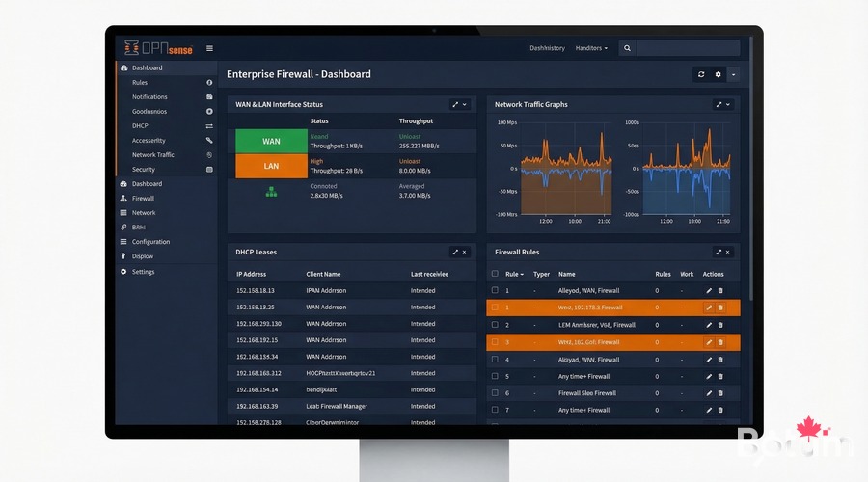Click the OPNsense logo
868x482 pixels.
point(158,49)
